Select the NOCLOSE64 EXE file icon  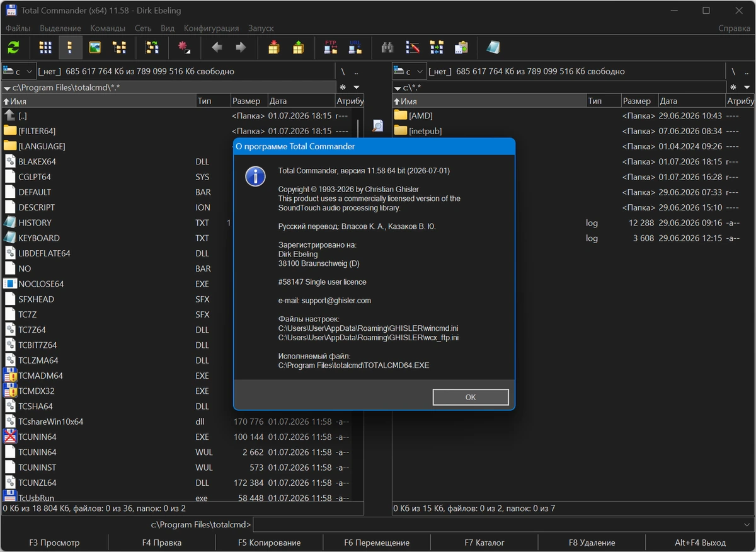coord(9,284)
